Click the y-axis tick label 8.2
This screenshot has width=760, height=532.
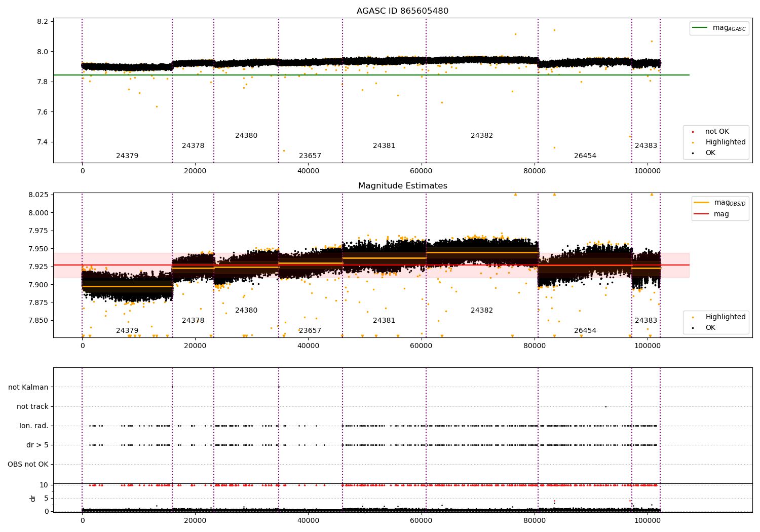click(x=43, y=22)
